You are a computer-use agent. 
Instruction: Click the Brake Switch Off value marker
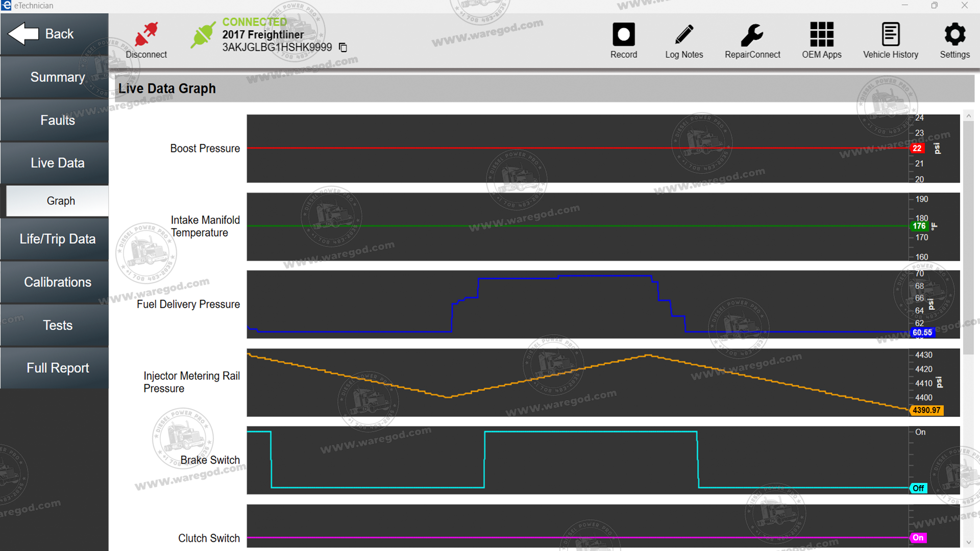(918, 488)
